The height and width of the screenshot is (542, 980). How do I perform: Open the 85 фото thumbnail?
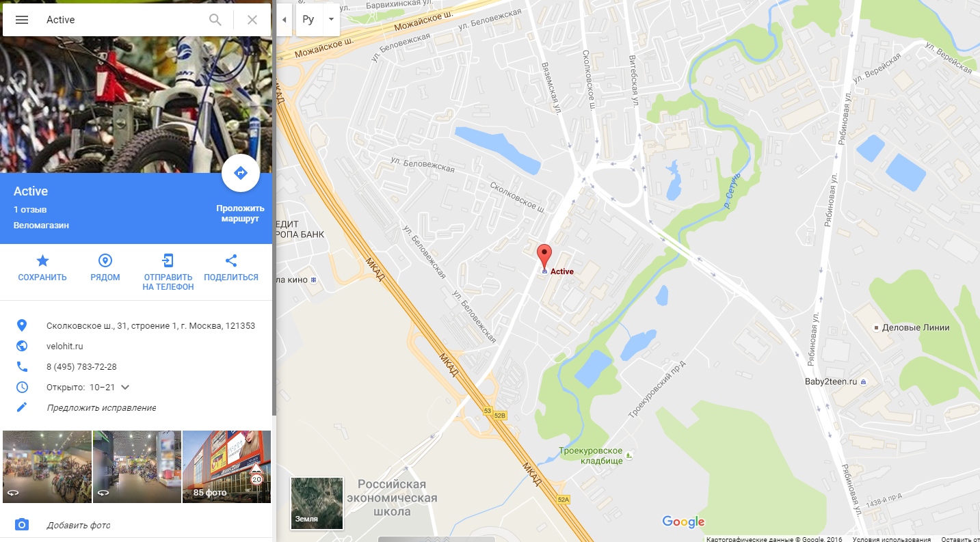point(227,467)
